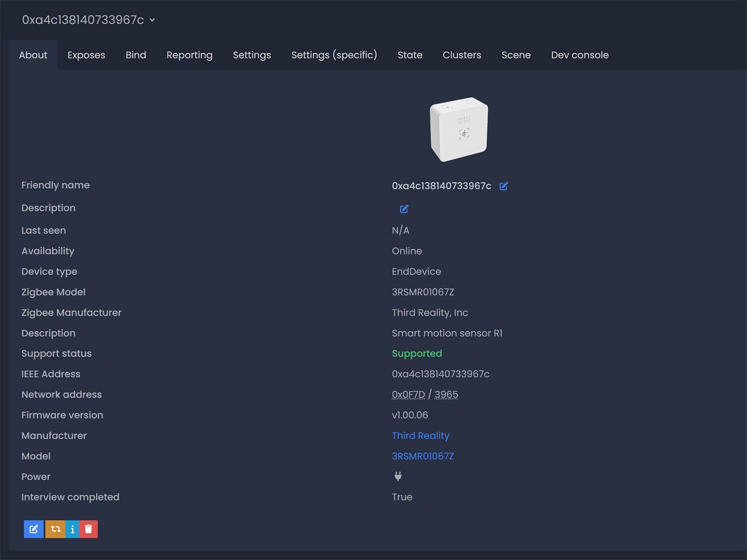The height and width of the screenshot is (560, 747).
Task: Click the red delete device button
Action: coord(89,529)
